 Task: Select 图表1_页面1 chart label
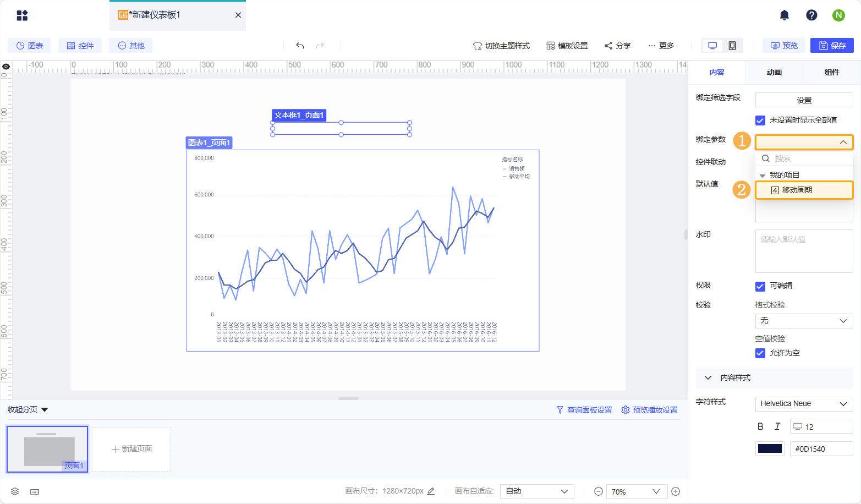point(209,143)
